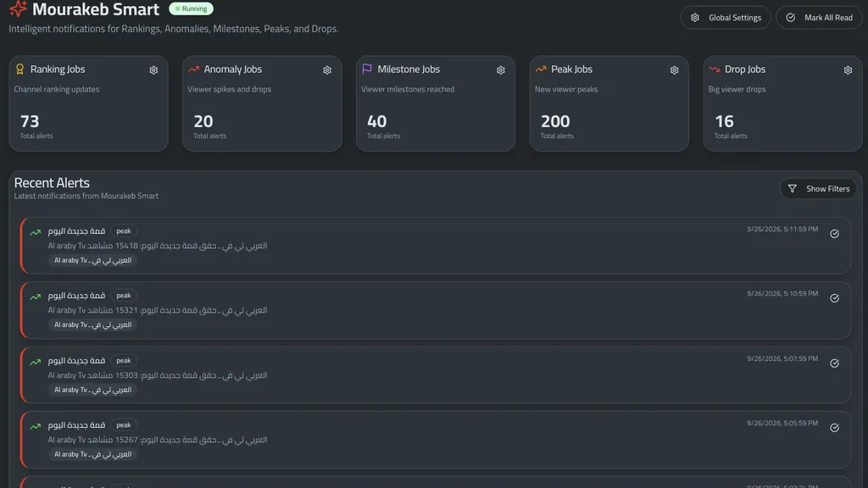Open Global Settings

[x=726, y=18]
